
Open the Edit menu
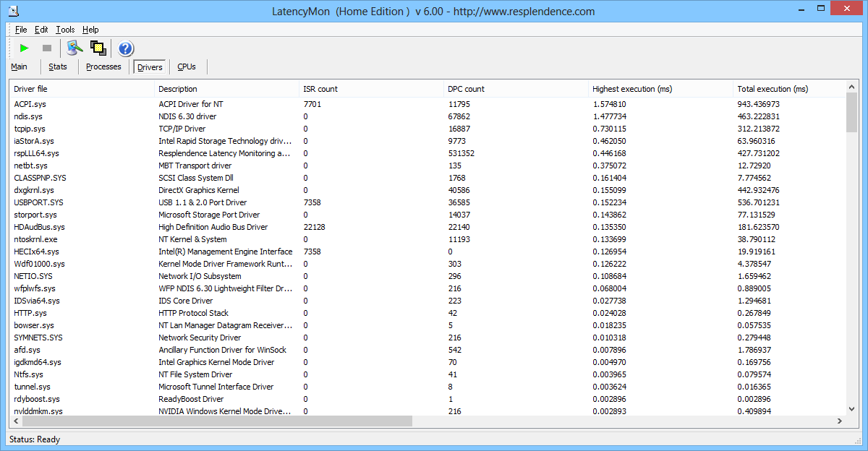(x=41, y=30)
